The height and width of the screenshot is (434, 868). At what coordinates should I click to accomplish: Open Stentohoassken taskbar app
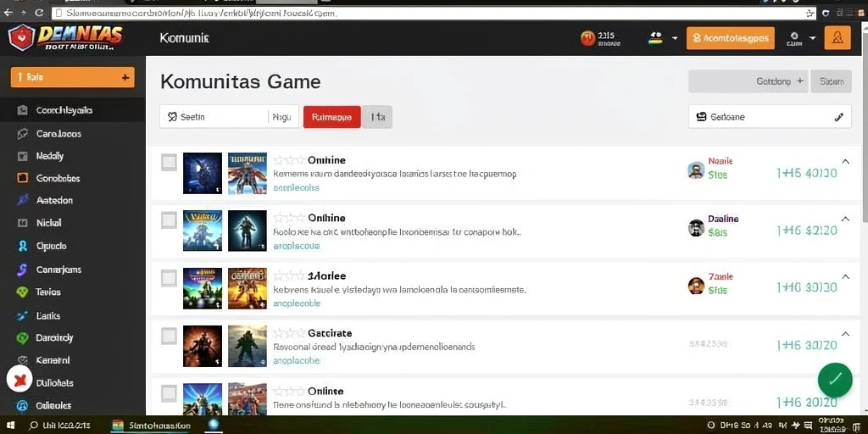(x=151, y=426)
